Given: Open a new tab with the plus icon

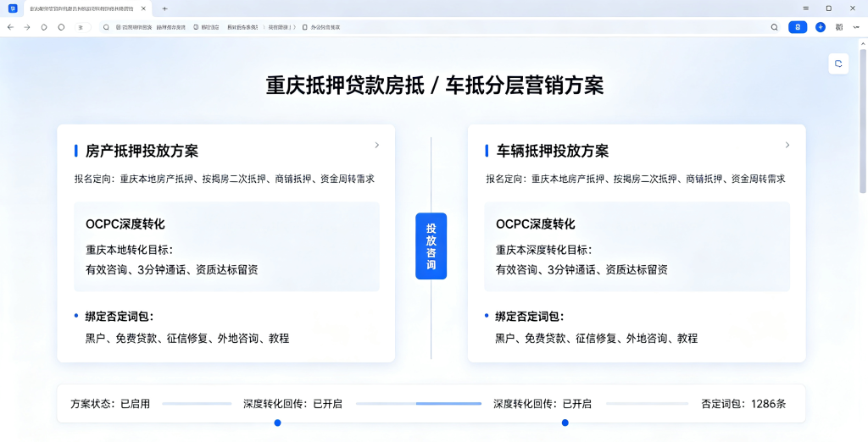Looking at the screenshot, I should click(164, 8).
